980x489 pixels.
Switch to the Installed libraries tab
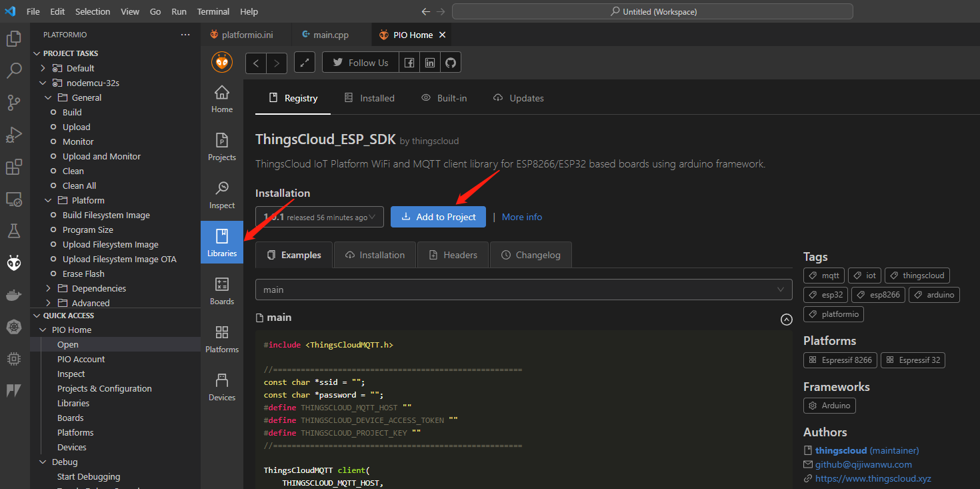pyautogui.click(x=369, y=98)
